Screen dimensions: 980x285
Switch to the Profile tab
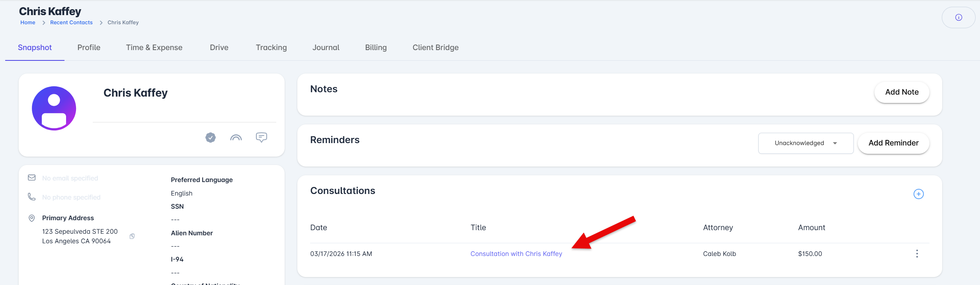pyautogui.click(x=89, y=48)
